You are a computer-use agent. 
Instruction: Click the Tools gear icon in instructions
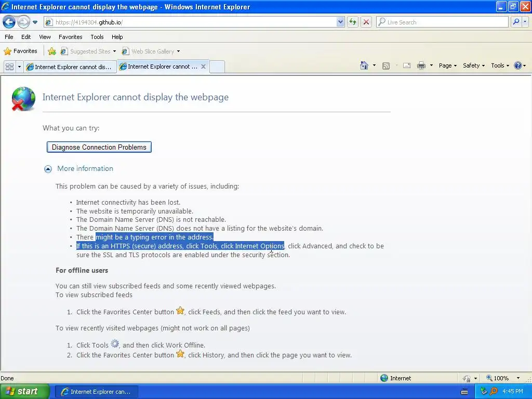pos(115,344)
